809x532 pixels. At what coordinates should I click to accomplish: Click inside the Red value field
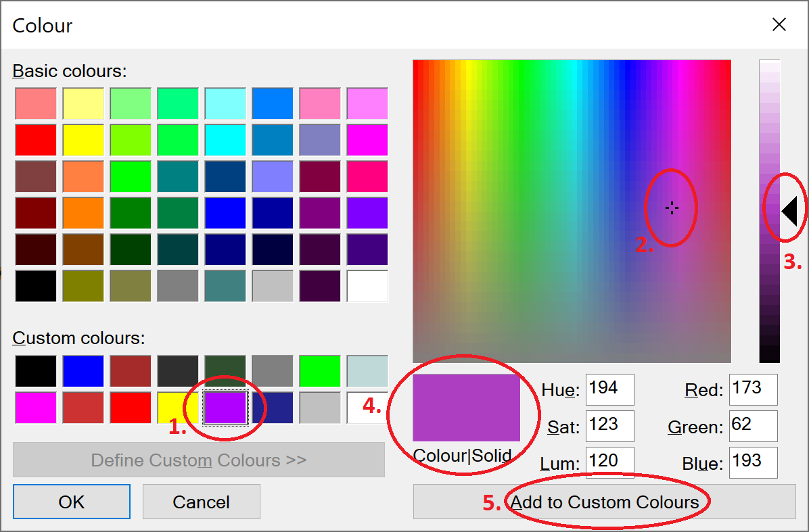(x=753, y=389)
